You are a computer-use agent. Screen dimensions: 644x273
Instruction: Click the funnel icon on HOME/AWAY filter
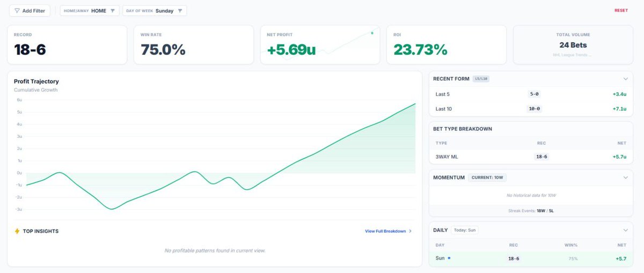coord(113,11)
